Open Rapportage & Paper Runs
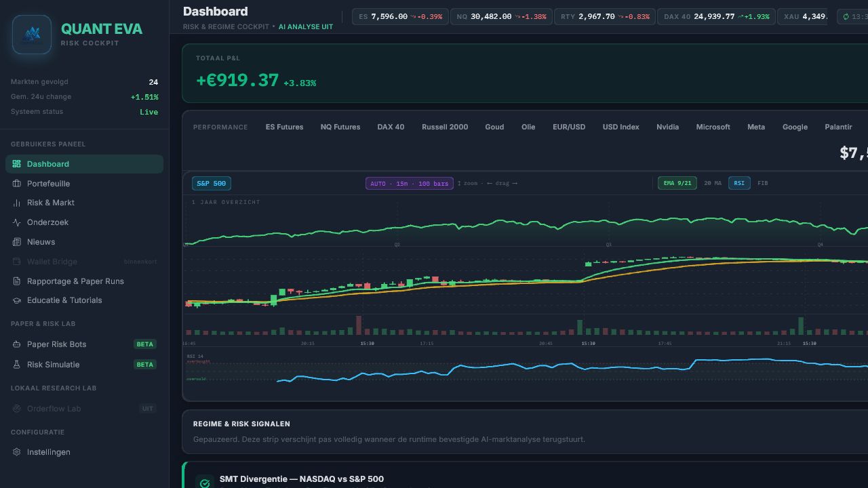Image resolution: width=868 pixels, height=488 pixels. click(x=84, y=281)
